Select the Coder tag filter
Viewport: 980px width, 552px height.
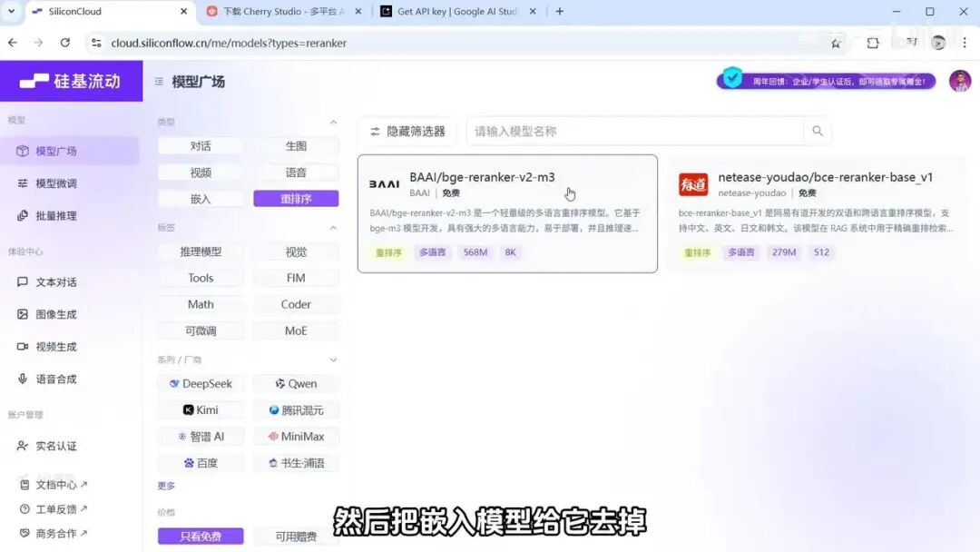[x=296, y=304]
